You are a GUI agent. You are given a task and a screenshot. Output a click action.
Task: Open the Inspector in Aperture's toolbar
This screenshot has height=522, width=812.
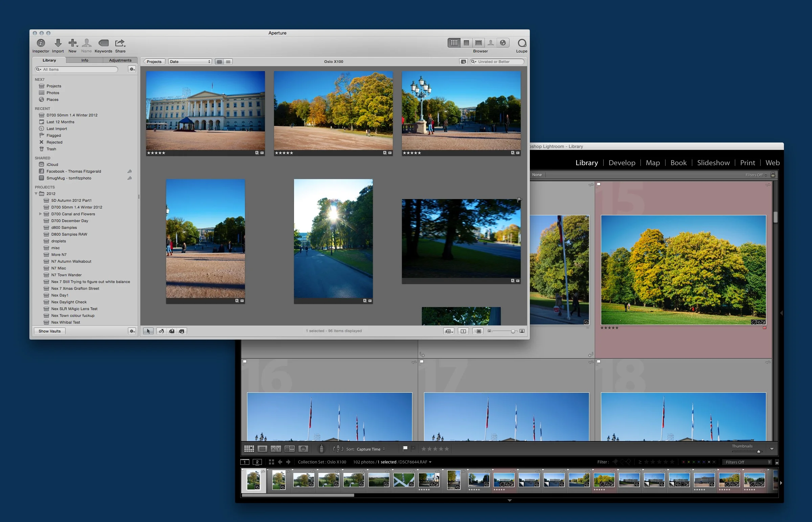pyautogui.click(x=41, y=43)
